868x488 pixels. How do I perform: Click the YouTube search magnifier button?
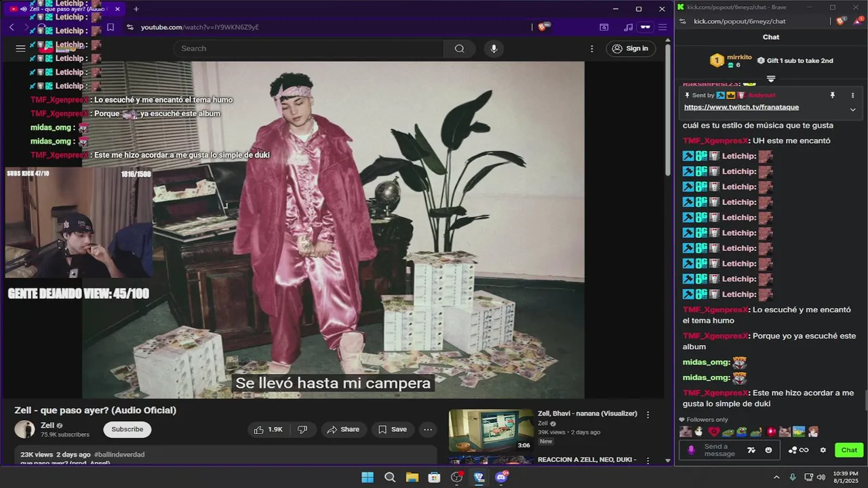click(459, 48)
